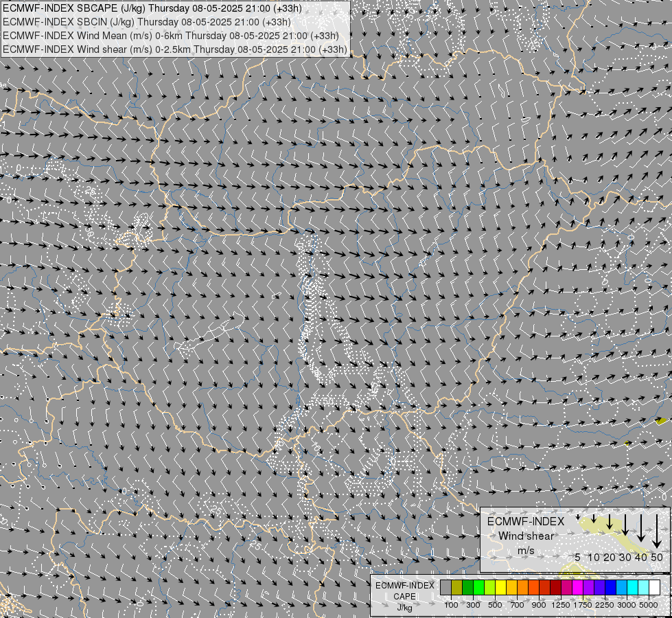Click the white swatch in CAPE legend
This screenshot has height=618, width=672.
pyautogui.click(x=654, y=587)
